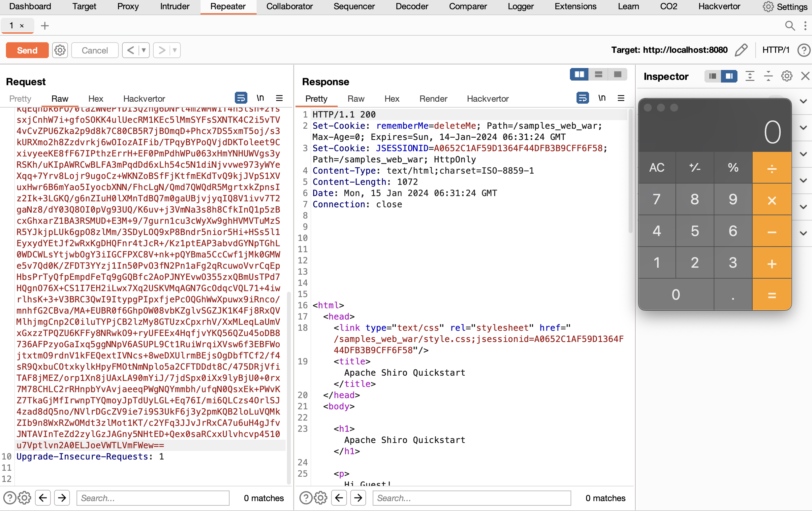Open the Decoder tab
Screen dimensions: 812x511
click(x=412, y=6)
